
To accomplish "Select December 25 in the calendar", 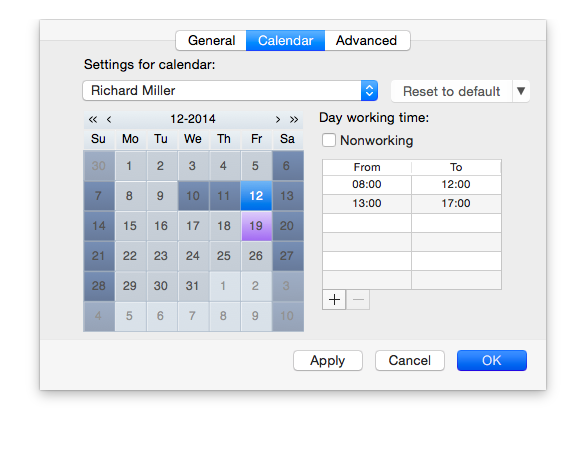I will point(224,256).
